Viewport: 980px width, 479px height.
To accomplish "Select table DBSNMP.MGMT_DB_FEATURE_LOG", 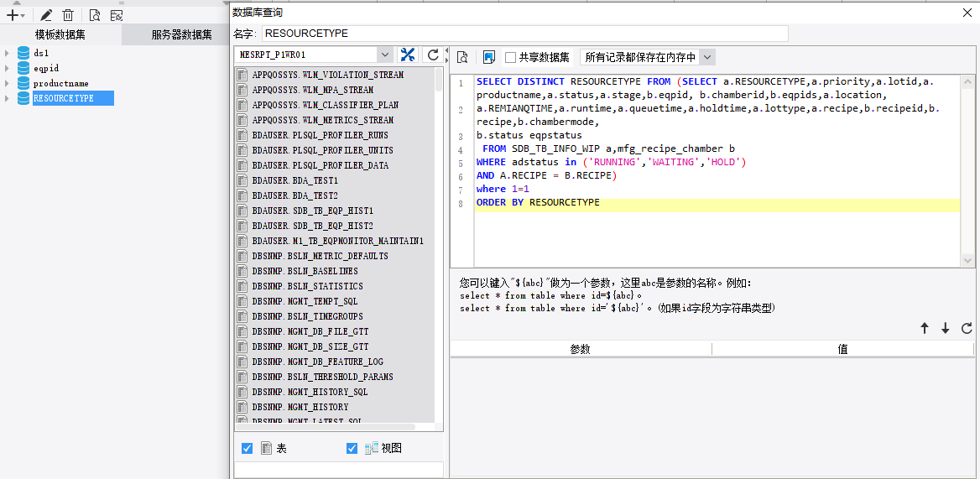I will 317,362.
